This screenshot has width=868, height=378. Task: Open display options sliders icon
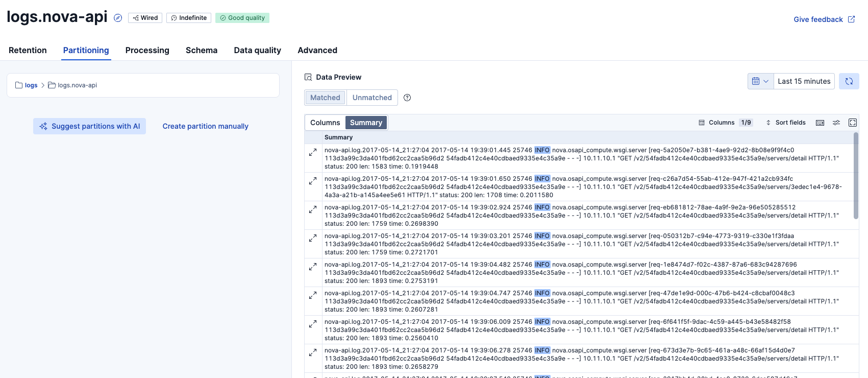(x=836, y=123)
